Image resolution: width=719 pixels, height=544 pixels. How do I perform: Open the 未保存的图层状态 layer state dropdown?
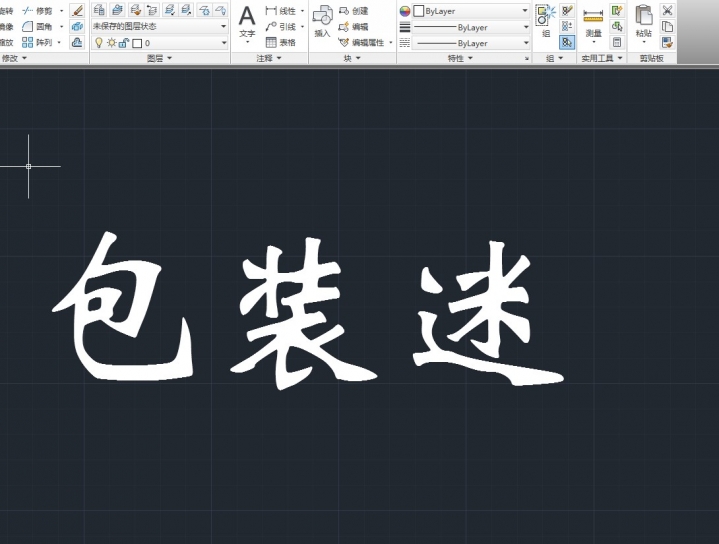(159, 27)
